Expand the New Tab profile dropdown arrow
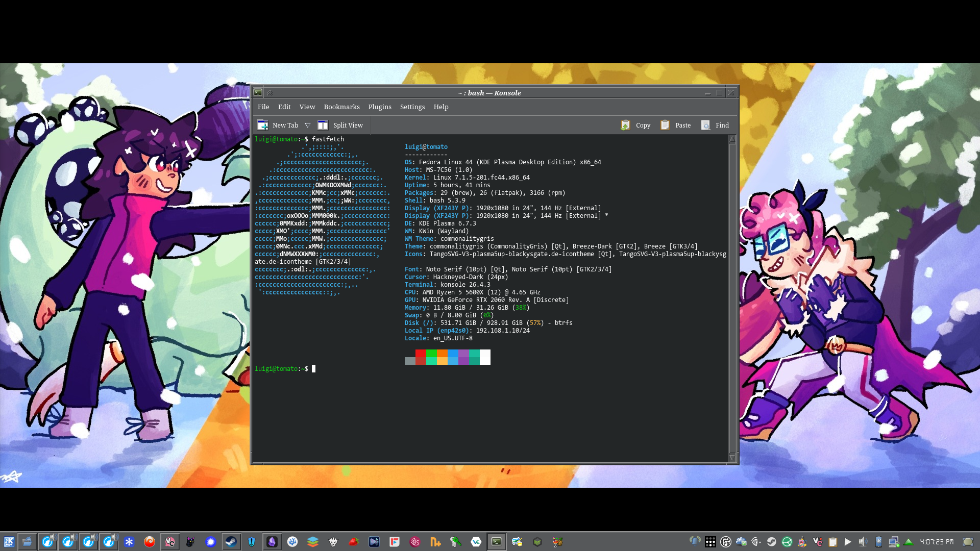 point(307,125)
